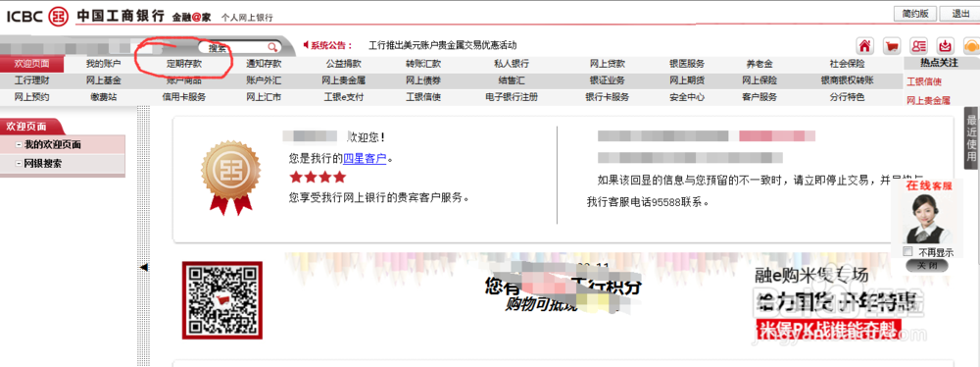Open the shopping cart icon
The width and height of the screenshot is (980, 367).
coord(892,46)
